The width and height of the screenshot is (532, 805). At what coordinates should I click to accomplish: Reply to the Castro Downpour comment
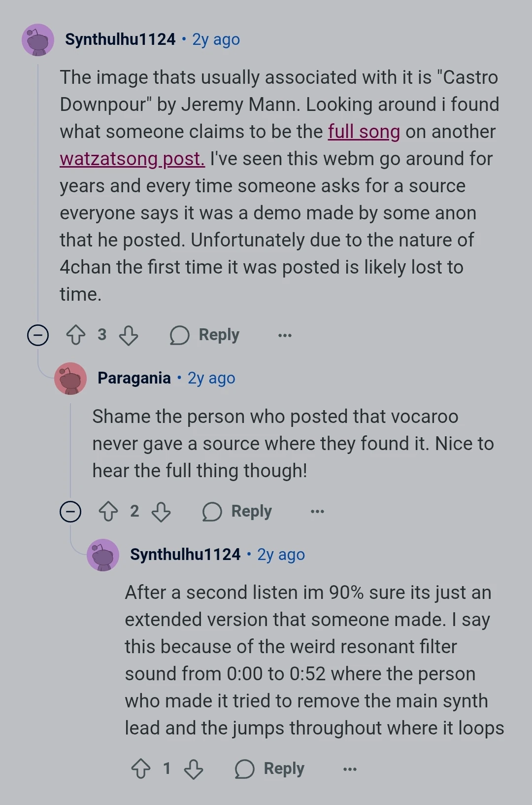pos(205,335)
